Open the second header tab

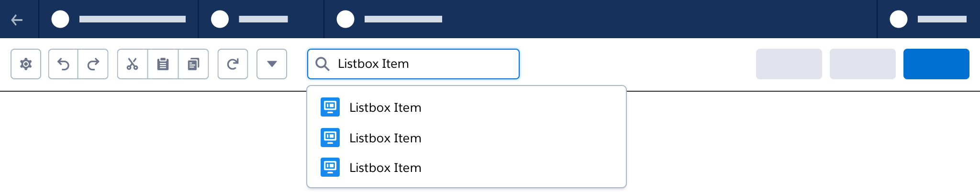pos(261,19)
